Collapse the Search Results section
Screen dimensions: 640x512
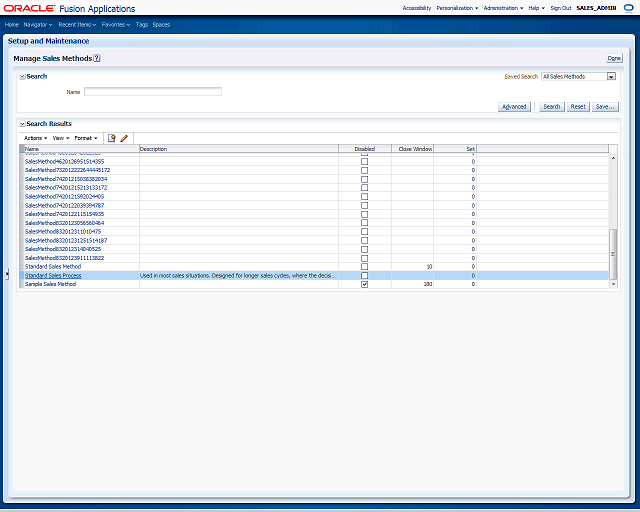click(22, 124)
